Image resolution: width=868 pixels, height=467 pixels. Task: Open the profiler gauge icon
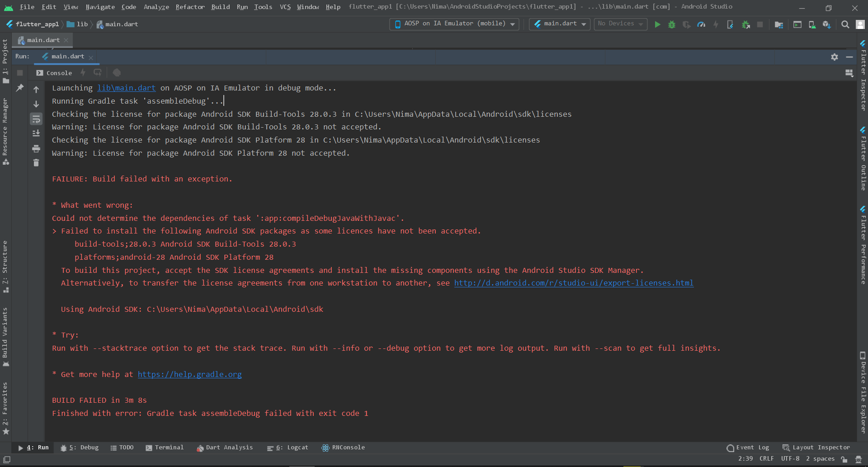pos(701,24)
